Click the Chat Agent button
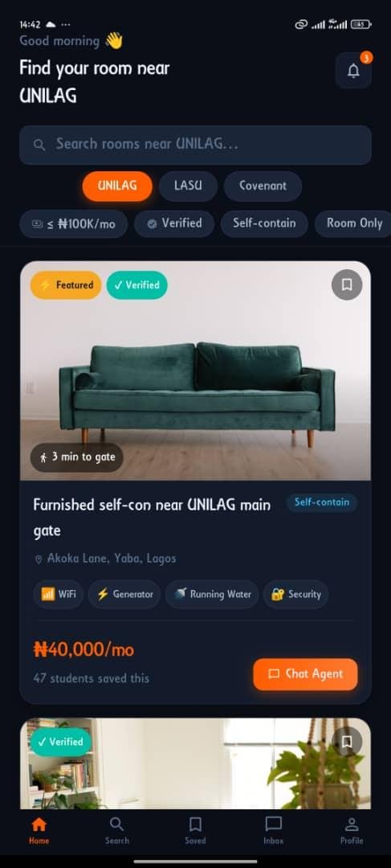391x868 pixels. pos(305,674)
